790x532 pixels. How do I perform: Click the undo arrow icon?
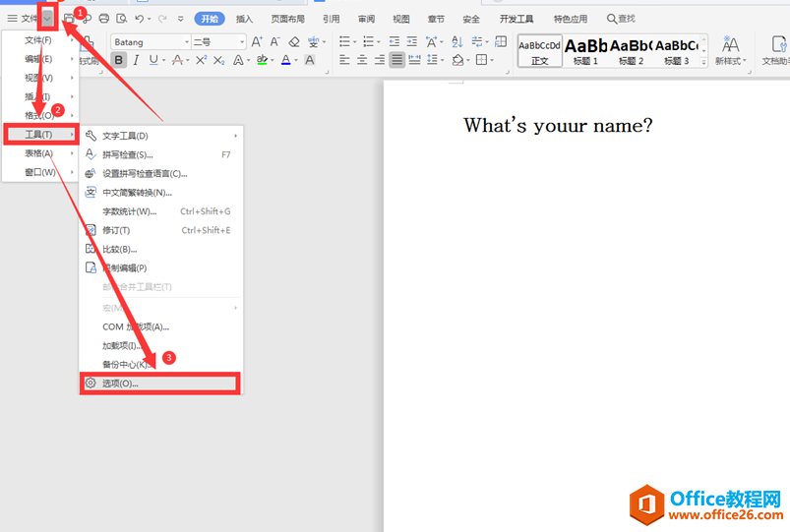point(139,19)
